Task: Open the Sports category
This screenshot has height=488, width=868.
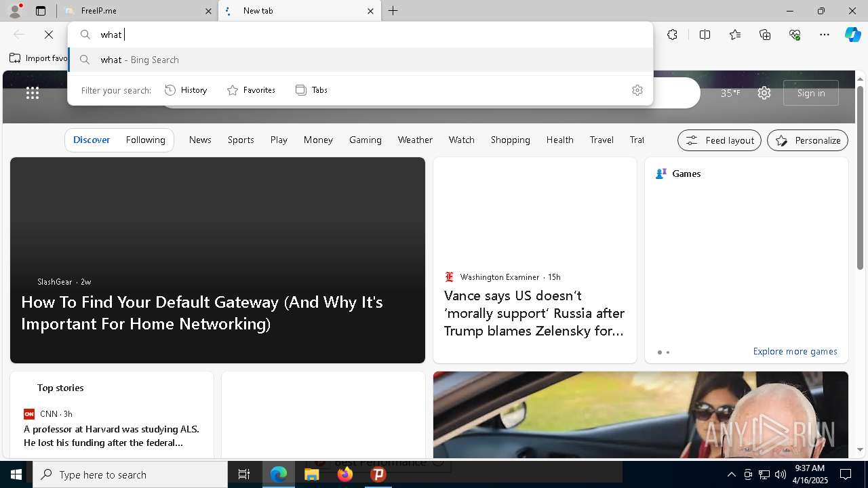Action: tap(241, 140)
